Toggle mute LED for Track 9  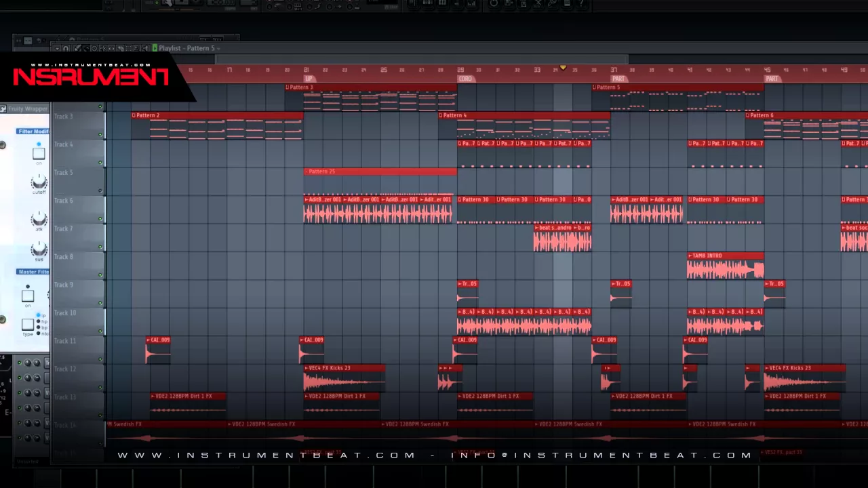click(100, 304)
